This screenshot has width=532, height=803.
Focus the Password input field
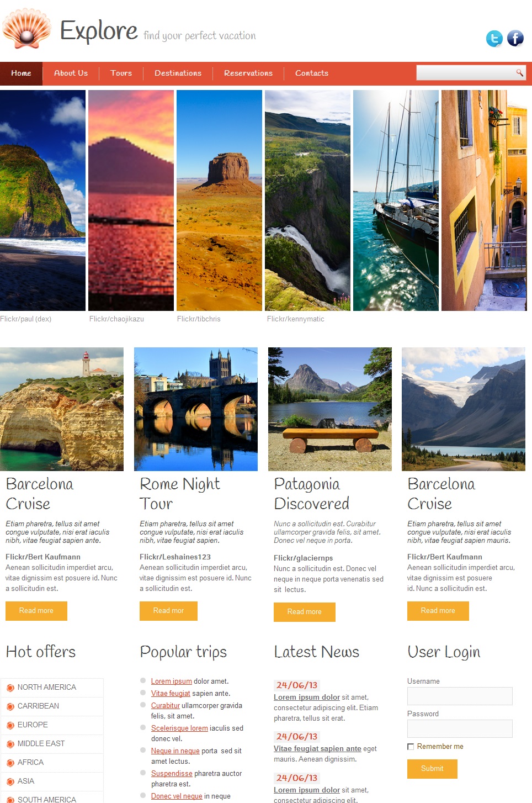pos(460,728)
